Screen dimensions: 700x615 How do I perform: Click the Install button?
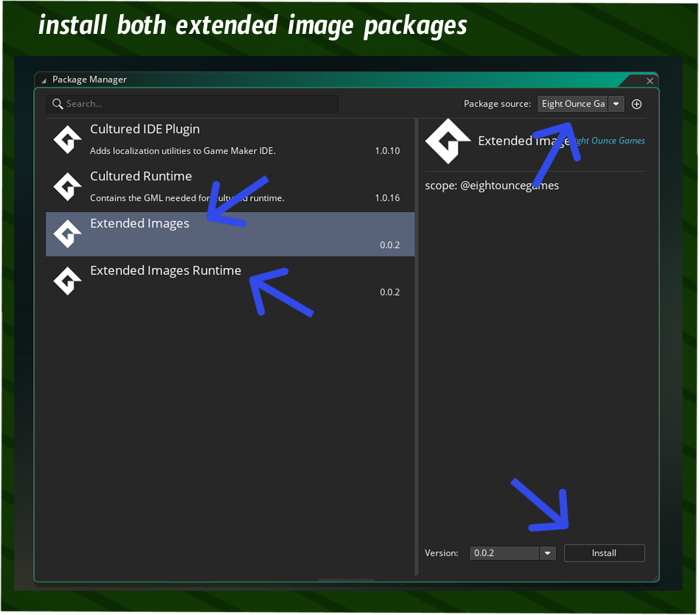604,553
